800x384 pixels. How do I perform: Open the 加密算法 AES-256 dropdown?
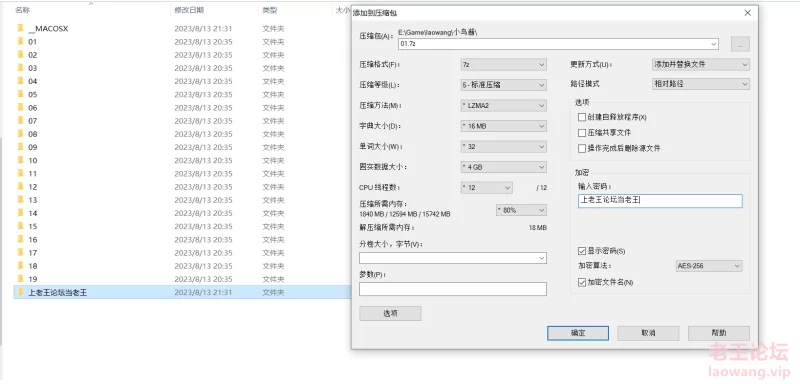tap(709, 266)
